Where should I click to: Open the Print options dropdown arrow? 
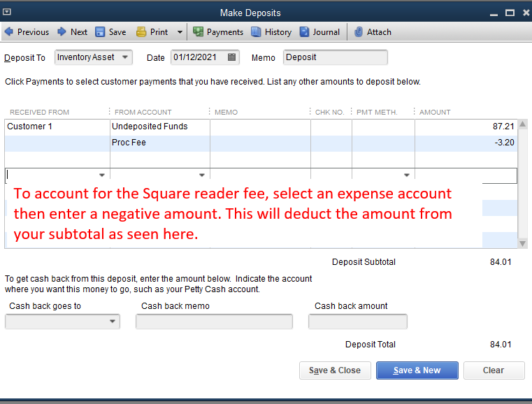point(180,32)
